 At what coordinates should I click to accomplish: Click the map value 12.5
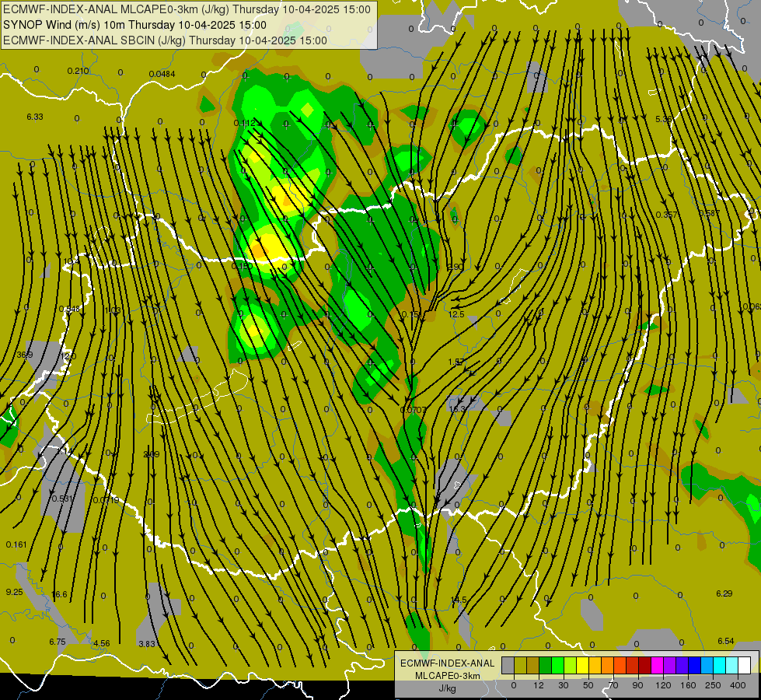pyautogui.click(x=456, y=314)
